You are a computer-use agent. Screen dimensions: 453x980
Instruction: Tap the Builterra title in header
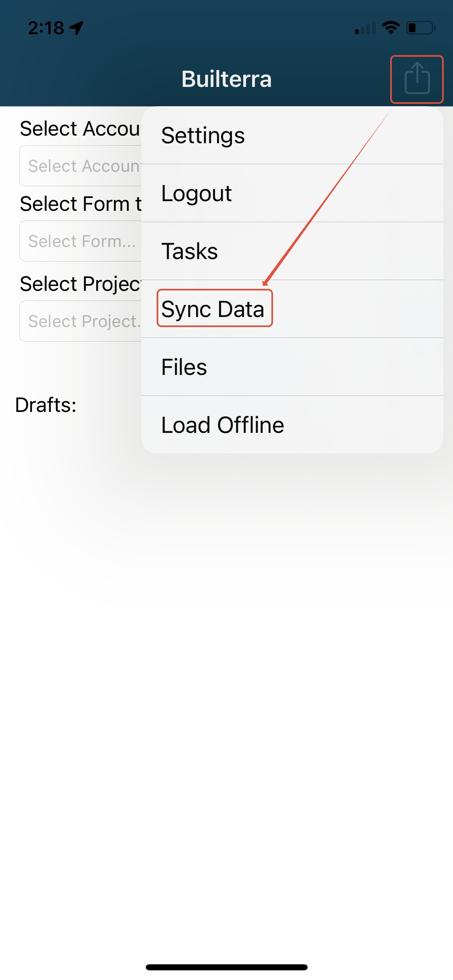pos(226,79)
